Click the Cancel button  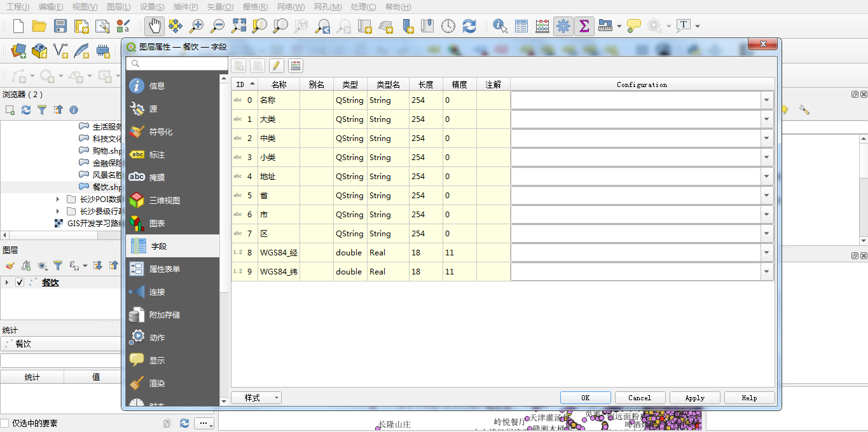coord(640,398)
